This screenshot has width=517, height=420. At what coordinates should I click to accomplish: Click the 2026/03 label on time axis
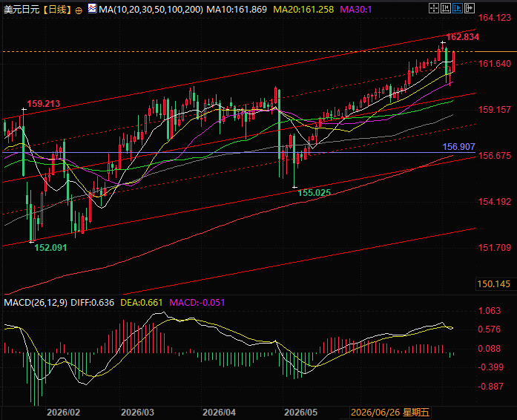pos(137,413)
